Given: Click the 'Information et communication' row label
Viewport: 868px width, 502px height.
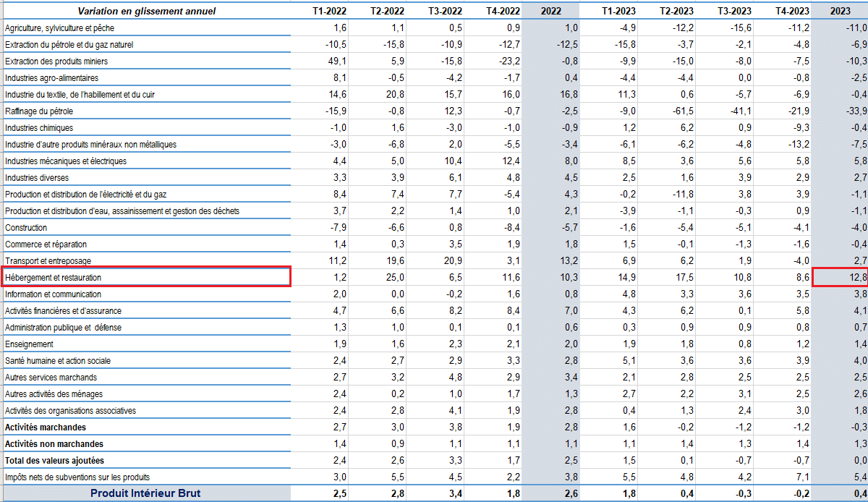Looking at the screenshot, I should 53,294.
